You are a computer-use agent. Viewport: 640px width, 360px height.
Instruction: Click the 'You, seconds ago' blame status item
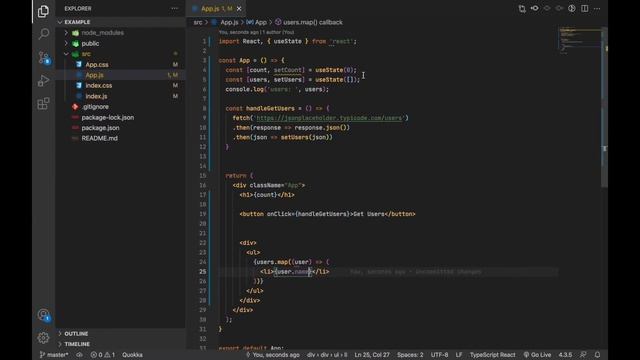pyautogui.click(x=272, y=355)
